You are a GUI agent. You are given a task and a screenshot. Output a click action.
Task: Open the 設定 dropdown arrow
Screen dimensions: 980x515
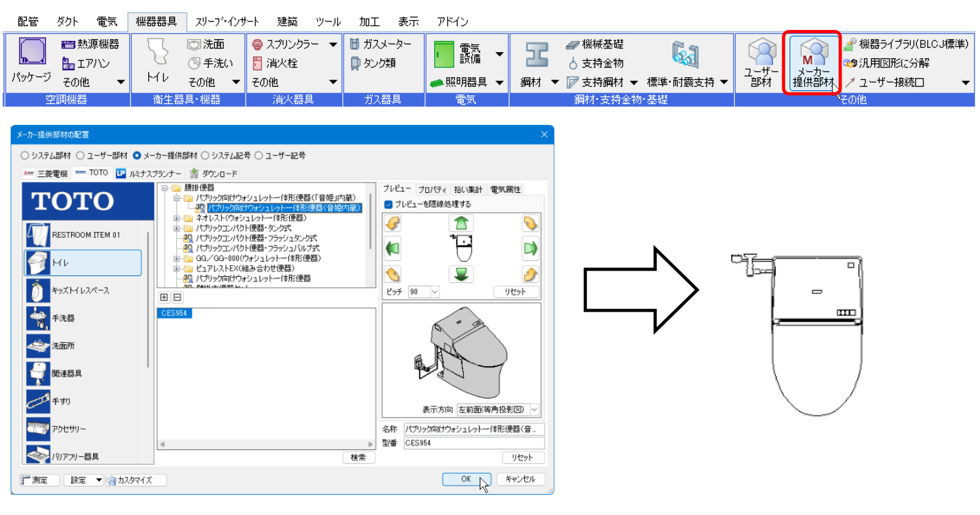(x=99, y=480)
